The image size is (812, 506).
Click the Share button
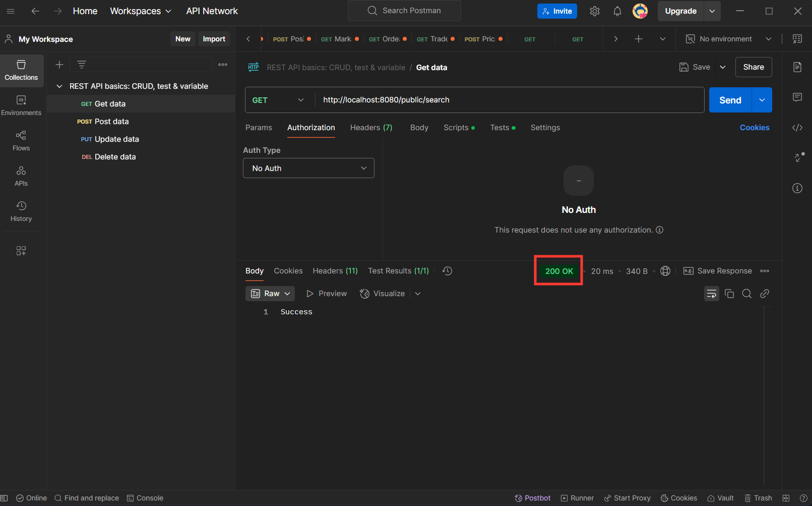754,67
